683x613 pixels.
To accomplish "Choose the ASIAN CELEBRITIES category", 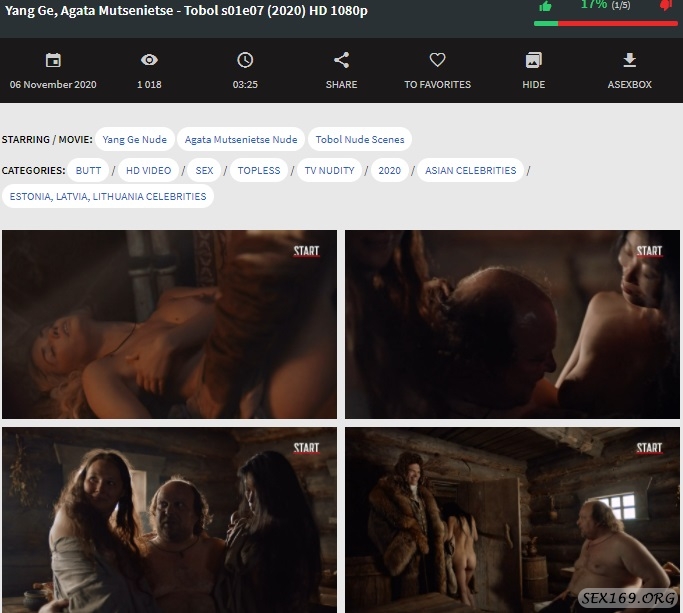I will pos(470,170).
